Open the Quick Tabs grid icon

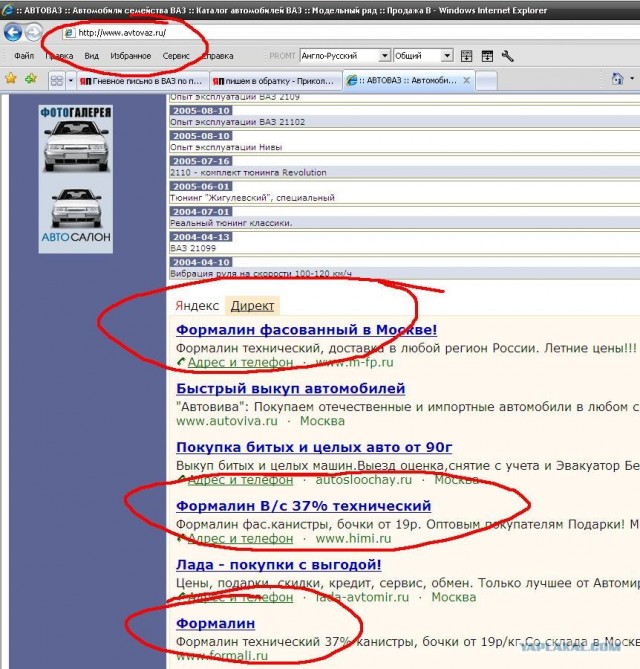point(57,80)
